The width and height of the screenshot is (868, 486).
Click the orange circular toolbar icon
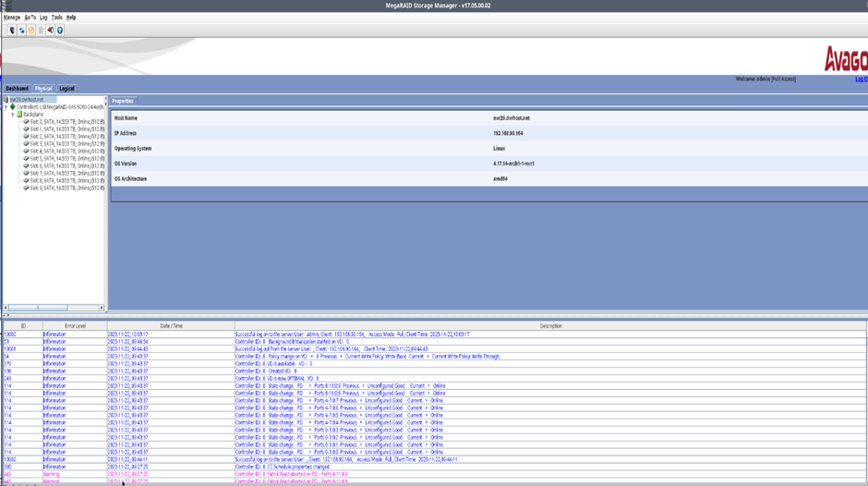tap(31, 30)
